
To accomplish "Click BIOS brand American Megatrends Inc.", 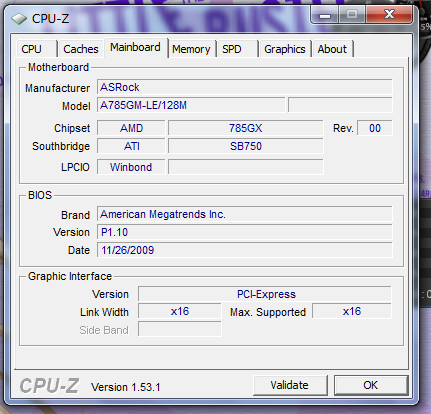I will [x=245, y=214].
